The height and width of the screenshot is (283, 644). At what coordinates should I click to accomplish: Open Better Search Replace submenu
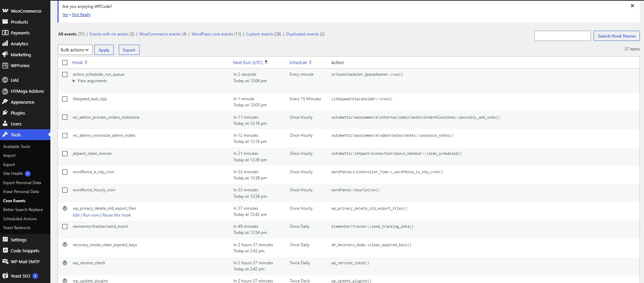pos(23,210)
